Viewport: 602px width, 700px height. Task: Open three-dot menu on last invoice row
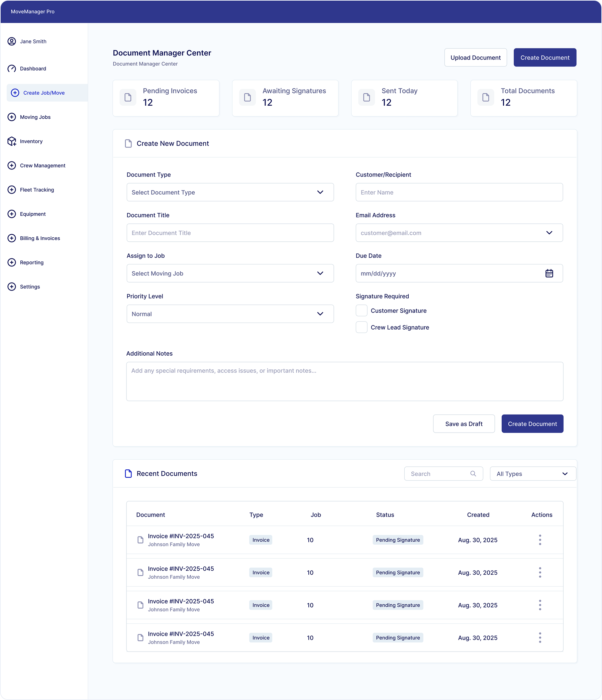540,637
